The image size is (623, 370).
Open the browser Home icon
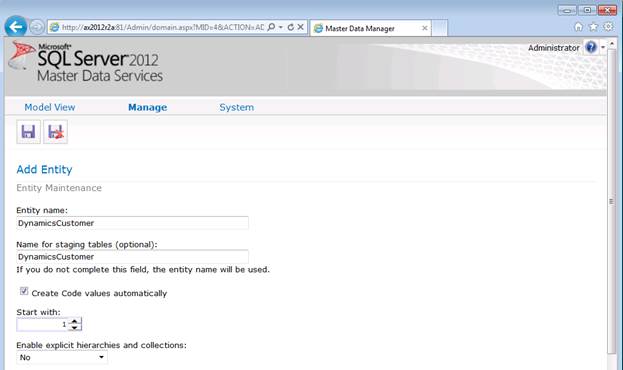[578, 27]
